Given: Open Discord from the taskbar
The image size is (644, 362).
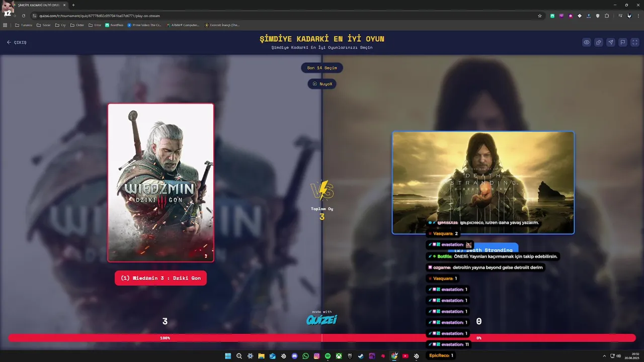Looking at the screenshot, I should [294, 356].
